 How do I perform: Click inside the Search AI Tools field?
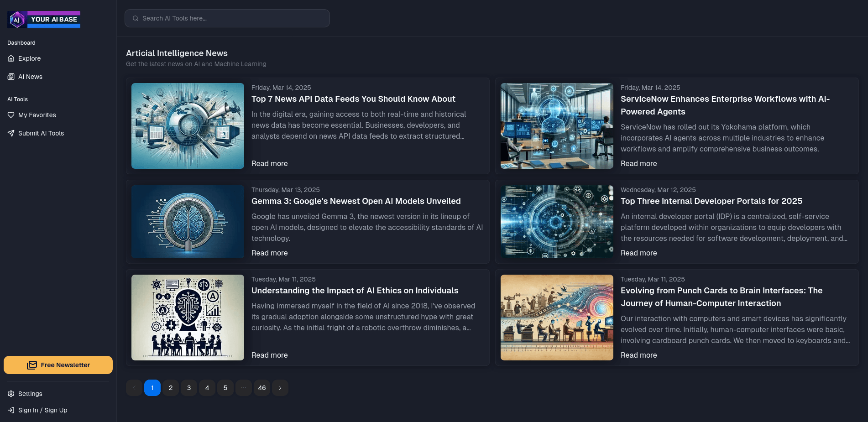point(227,18)
